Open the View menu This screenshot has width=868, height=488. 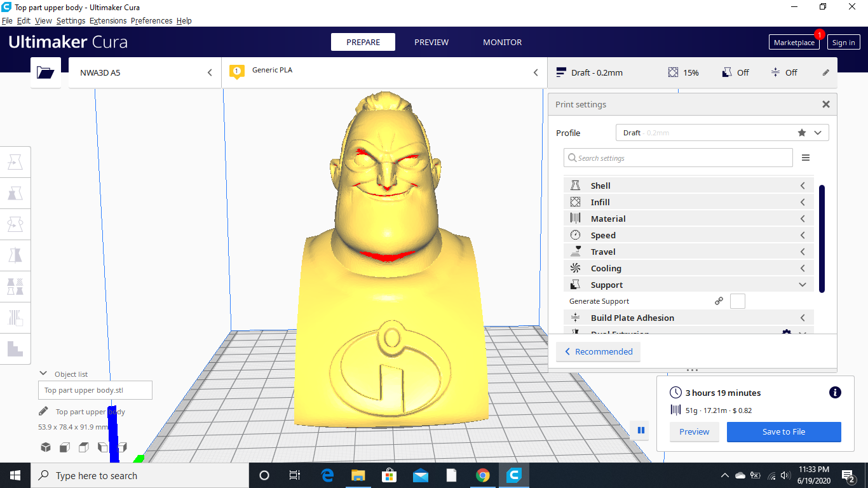(43, 20)
